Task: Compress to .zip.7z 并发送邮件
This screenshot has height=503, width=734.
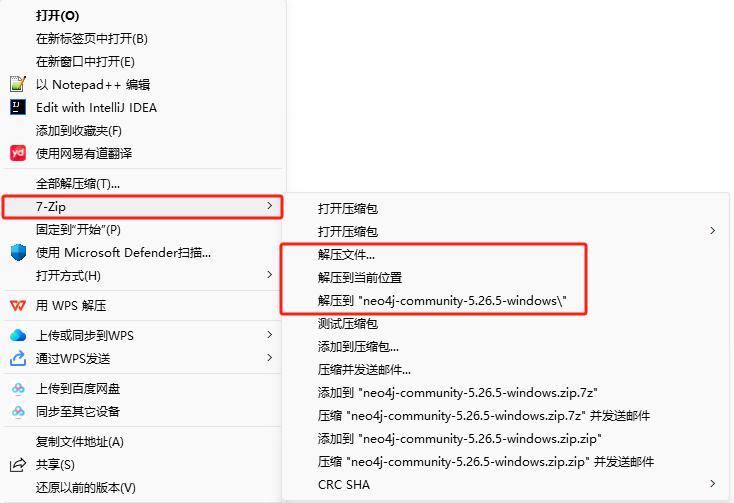Action: (484, 416)
